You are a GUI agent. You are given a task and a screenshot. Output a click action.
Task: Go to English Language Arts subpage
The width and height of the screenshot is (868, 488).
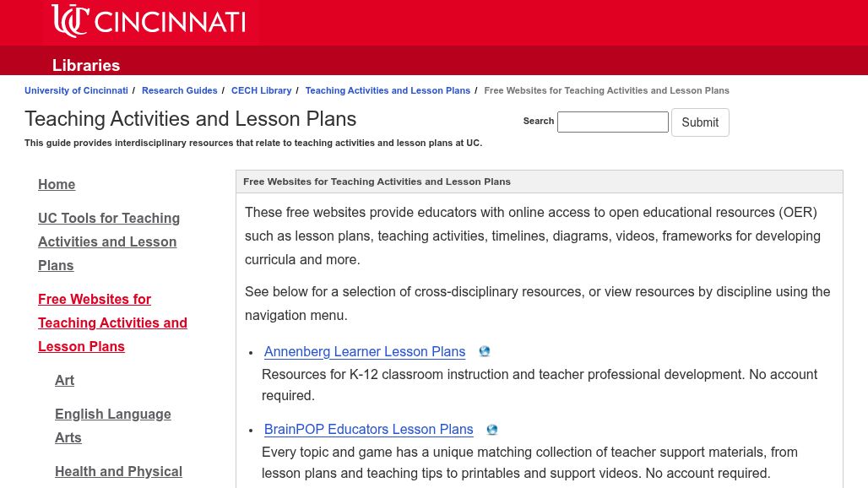click(112, 426)
